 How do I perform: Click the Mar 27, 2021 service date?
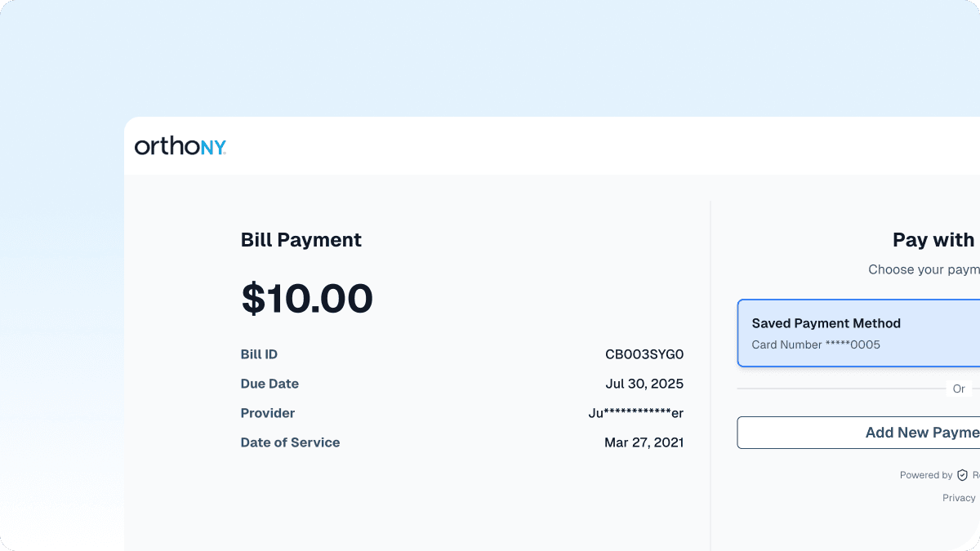tap(644, 442)
